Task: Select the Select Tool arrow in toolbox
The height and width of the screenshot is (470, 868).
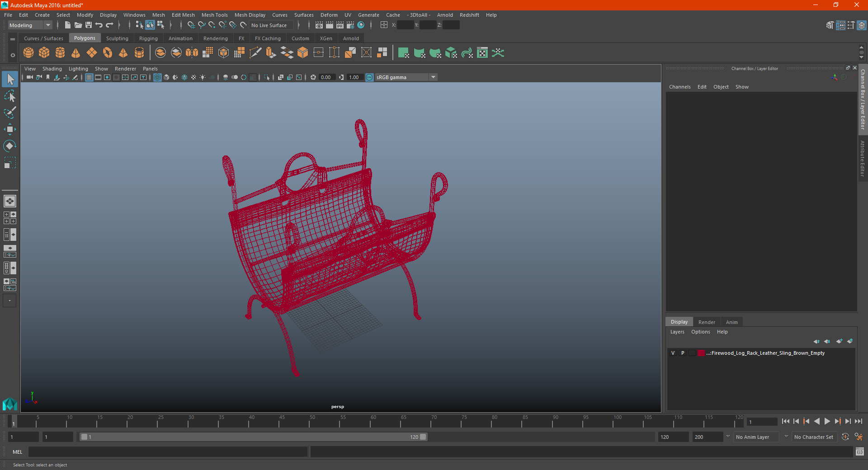Action: click(x=10, y=80)
